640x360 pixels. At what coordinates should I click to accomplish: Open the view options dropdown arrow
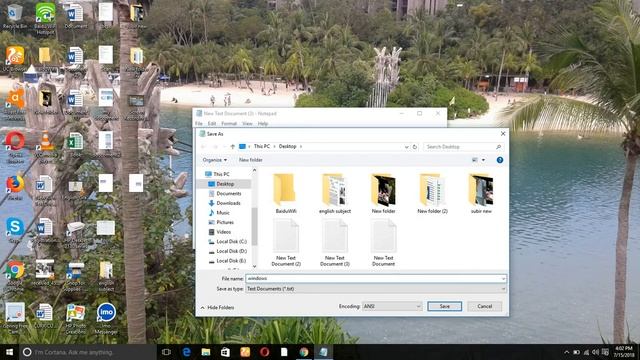click(483, 160)
